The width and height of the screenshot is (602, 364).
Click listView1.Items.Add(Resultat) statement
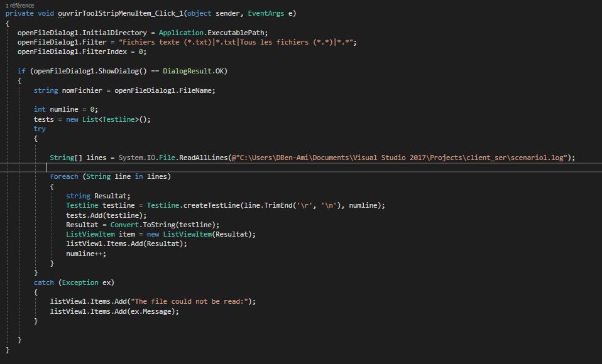click(x=126, y=244)
